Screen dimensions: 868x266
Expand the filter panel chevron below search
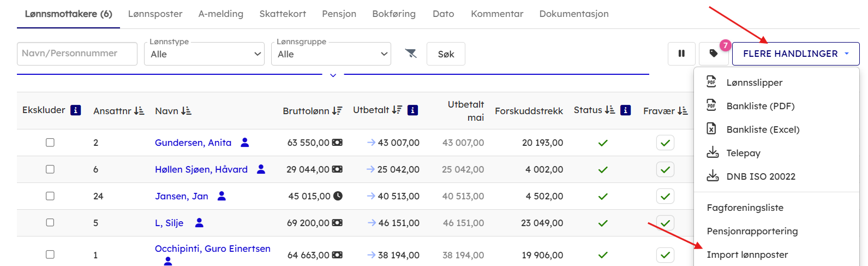[333, 75]
